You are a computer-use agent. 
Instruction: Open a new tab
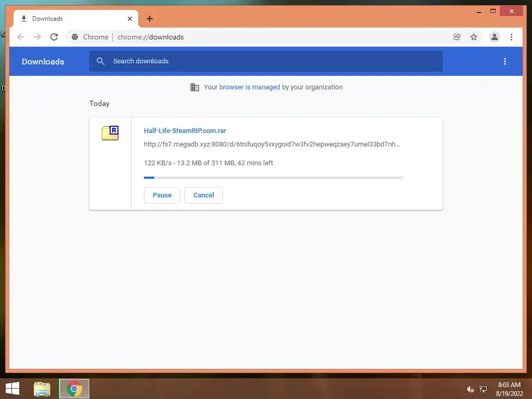tap(150, 19)
